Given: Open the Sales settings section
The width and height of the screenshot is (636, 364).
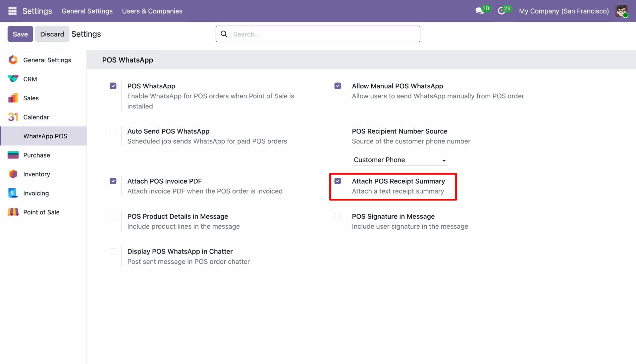Looking at the screenshot, I should pos(43,98).
